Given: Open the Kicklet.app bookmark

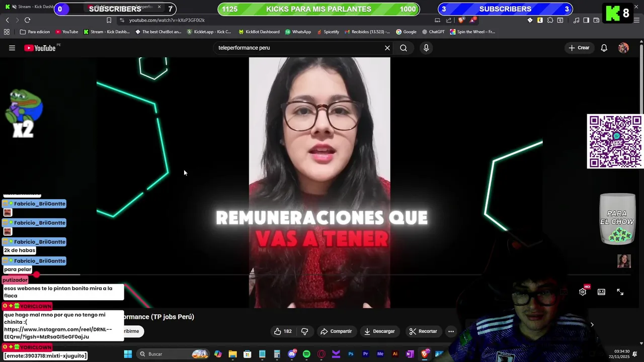Looking at the screenshot, I should tap(209, 32).
